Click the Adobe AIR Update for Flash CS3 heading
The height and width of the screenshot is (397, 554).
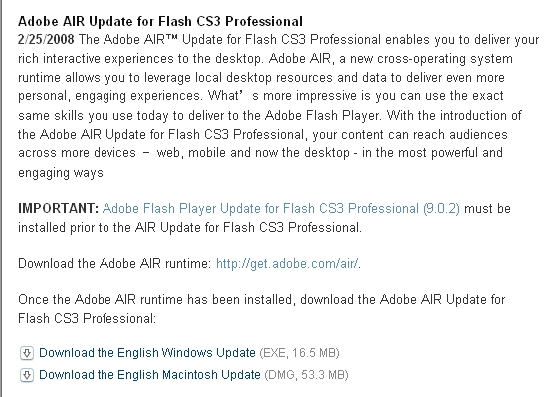(x=160, y=22)
